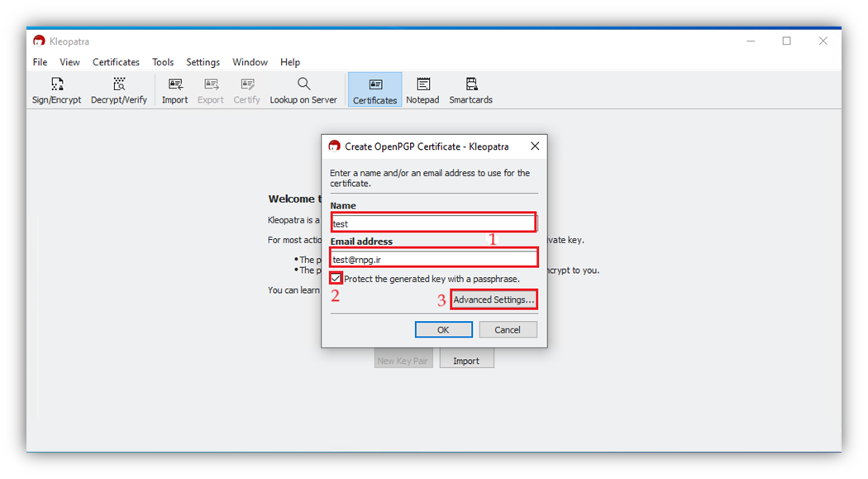Screen dimensions: 868x479
Task: Click the Certify toolbar icon
Action: pos(246,90)
